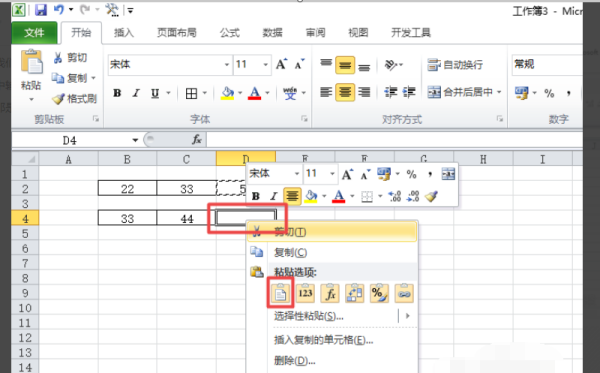The image size is (600, 373).
Task: Increase font size with ribbon A-up icon
Action: pos(281,64)
